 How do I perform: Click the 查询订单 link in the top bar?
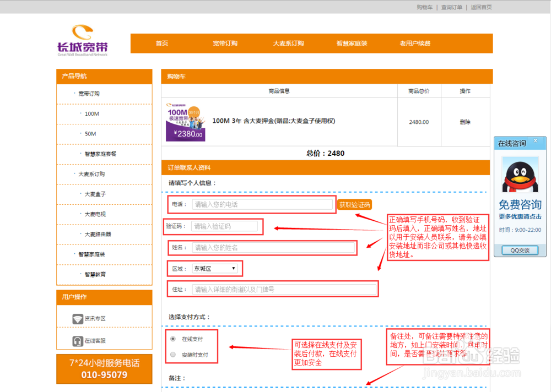(452, 7)
